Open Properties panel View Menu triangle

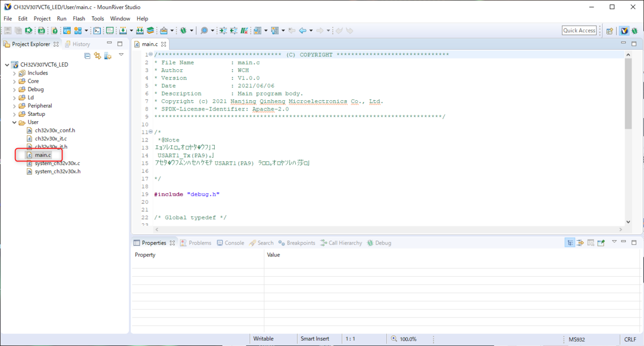pos(614,241)
